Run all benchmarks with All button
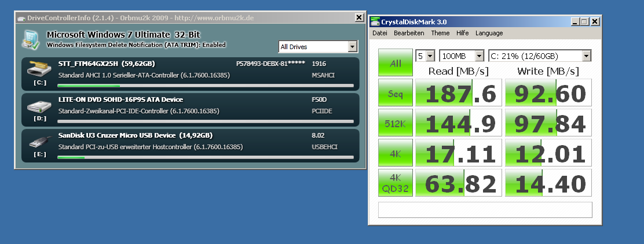The height and width of the screenshot is (244, 644). [396, 63]
